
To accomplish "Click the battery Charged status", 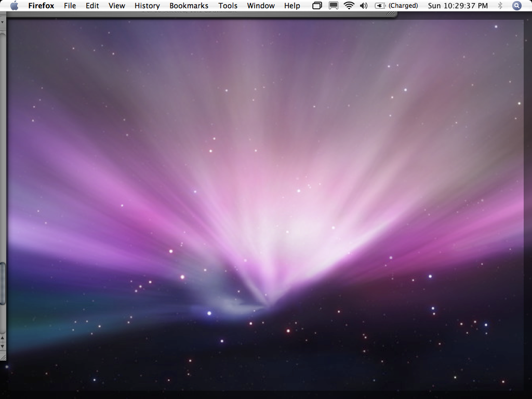I will pos(396,6).
